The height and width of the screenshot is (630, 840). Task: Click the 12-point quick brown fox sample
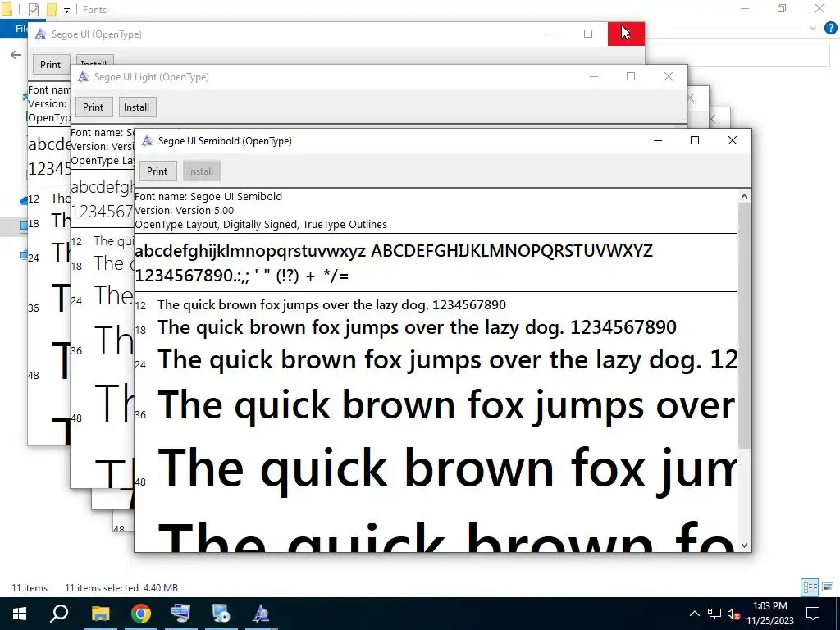(x=331, y=305)
